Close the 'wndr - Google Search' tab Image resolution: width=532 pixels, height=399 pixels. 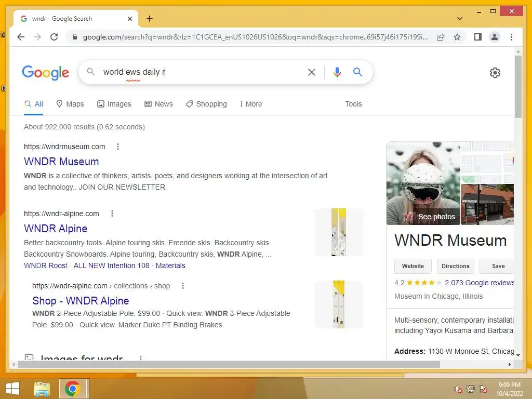click(129, 19)
